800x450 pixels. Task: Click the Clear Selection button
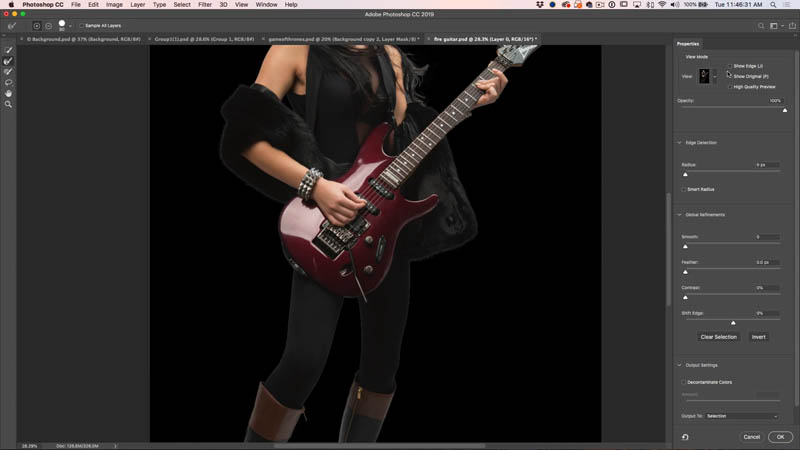718,337
